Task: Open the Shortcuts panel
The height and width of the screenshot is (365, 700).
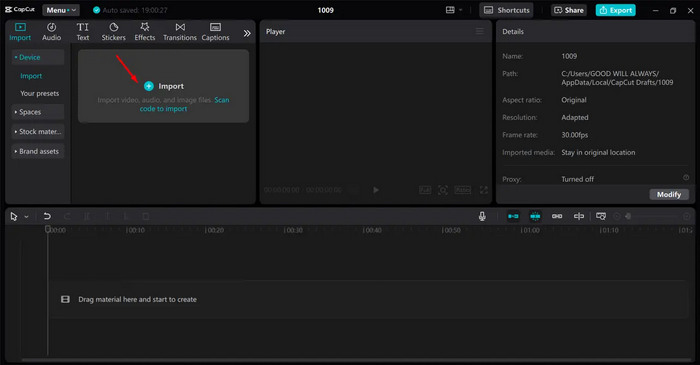Action: (506, 10)
